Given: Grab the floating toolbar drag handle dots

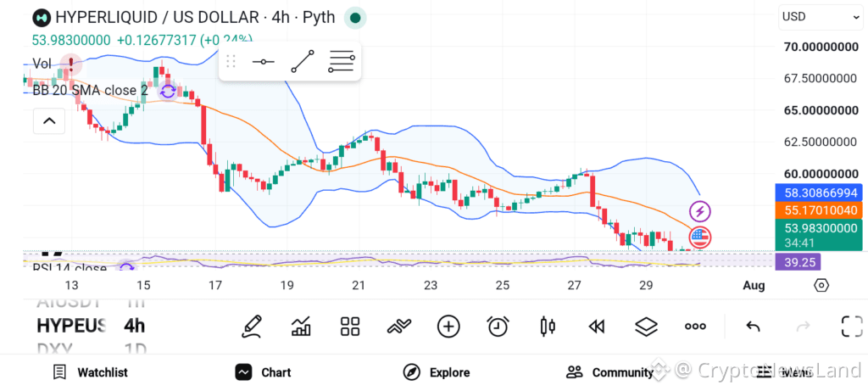Looking at the screenshot, I should [x=231, y=61].
